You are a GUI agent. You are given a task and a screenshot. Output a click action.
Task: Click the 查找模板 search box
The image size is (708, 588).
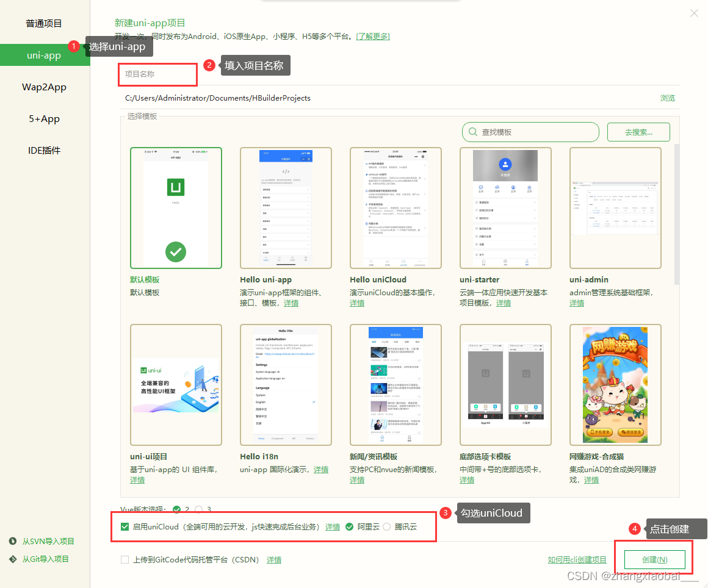(530, 132)
